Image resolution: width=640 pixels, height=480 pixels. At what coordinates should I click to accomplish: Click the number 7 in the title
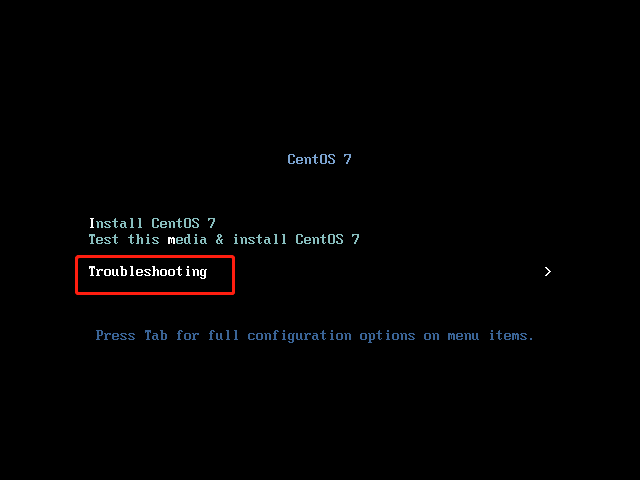click(x=347, y=159)
